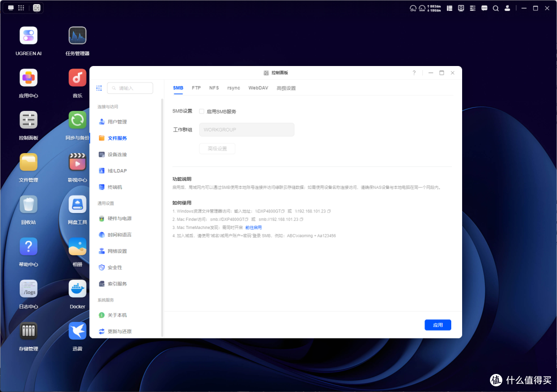Launch the Docker desktop app
557x392 pixels.
(x=77, y=289)
